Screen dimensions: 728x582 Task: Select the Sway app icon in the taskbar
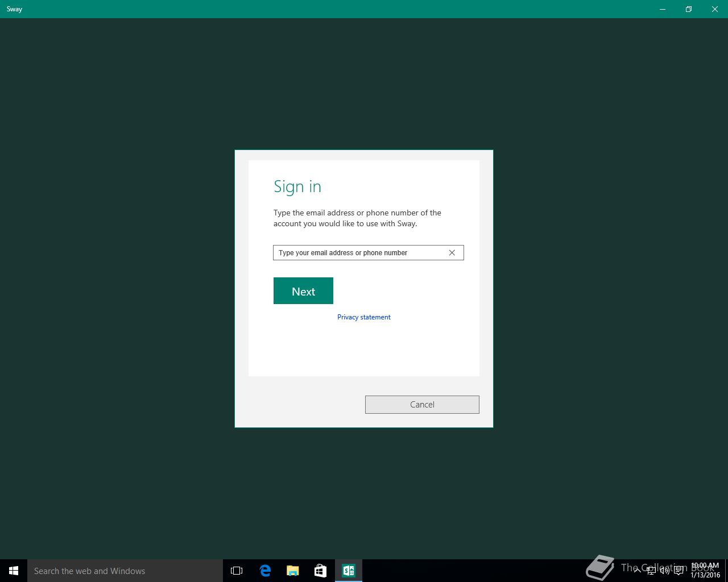[349, 571]
